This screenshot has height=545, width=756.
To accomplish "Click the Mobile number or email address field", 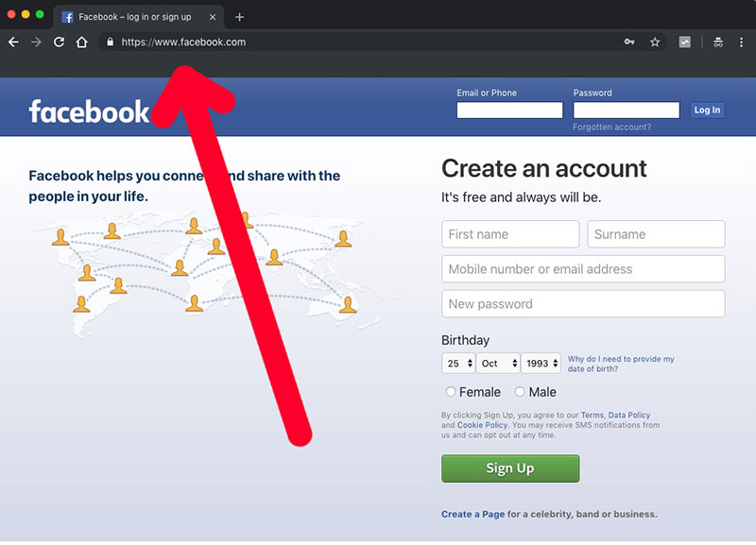I will click(x=583, y=269).
